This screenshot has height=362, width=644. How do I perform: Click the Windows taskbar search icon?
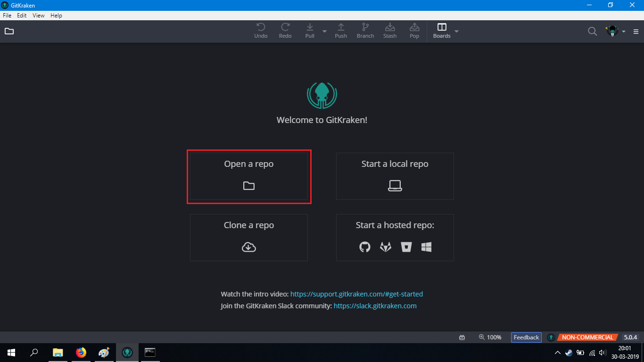(x=34, y=353)
